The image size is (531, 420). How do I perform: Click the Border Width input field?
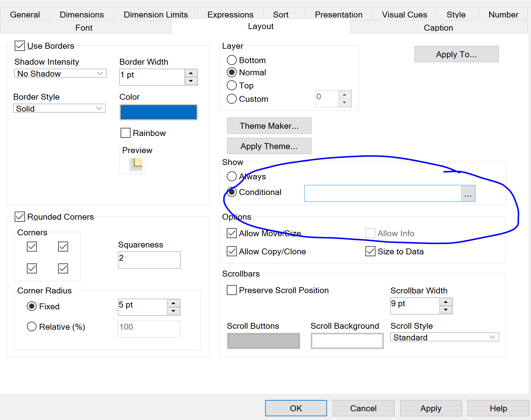pos(152,77)
